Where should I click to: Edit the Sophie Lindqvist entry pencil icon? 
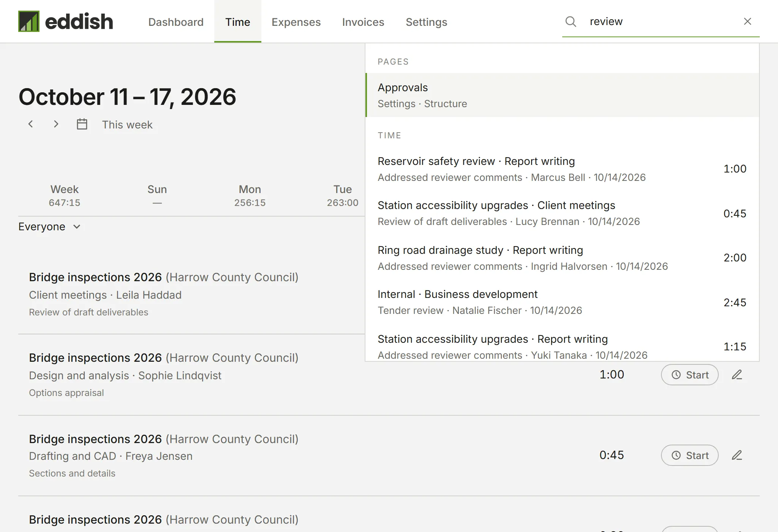point(737,375)
